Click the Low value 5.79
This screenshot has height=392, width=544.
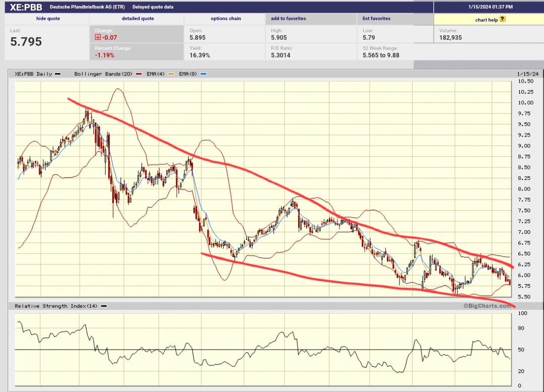(369, 37)
